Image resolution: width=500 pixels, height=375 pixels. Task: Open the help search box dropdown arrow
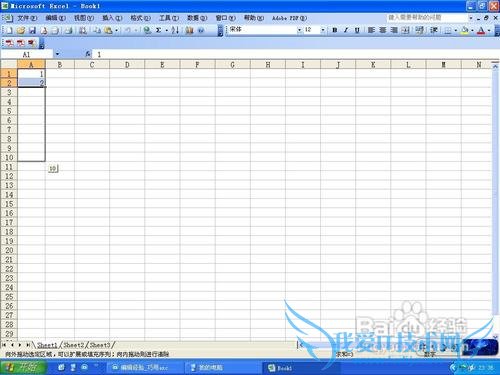(x=471, y=18)
